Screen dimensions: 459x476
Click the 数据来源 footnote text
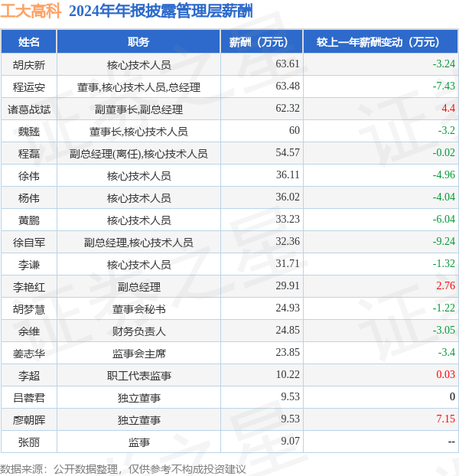coord(122,469)
